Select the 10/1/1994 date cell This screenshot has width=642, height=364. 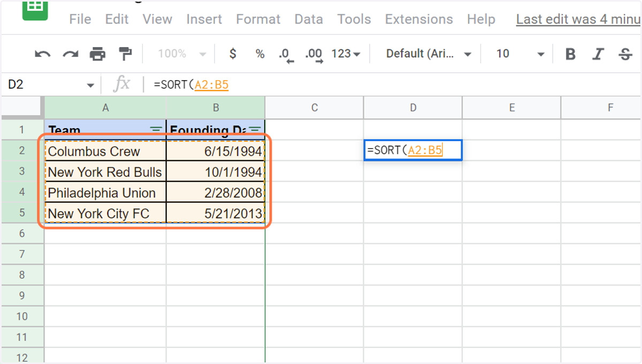tap(216, 172)
